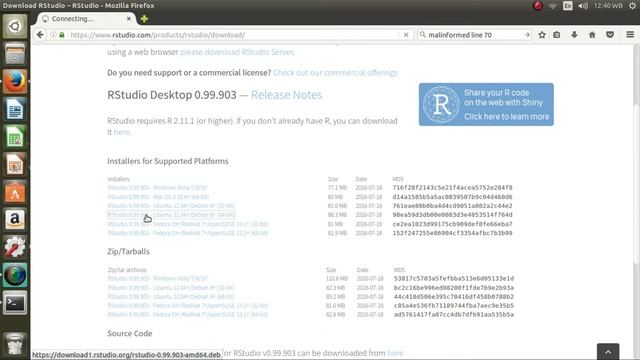Download the Windows Vista/7/8/10 installer
This screenshot has height=360, width=640.
[157, 188]
